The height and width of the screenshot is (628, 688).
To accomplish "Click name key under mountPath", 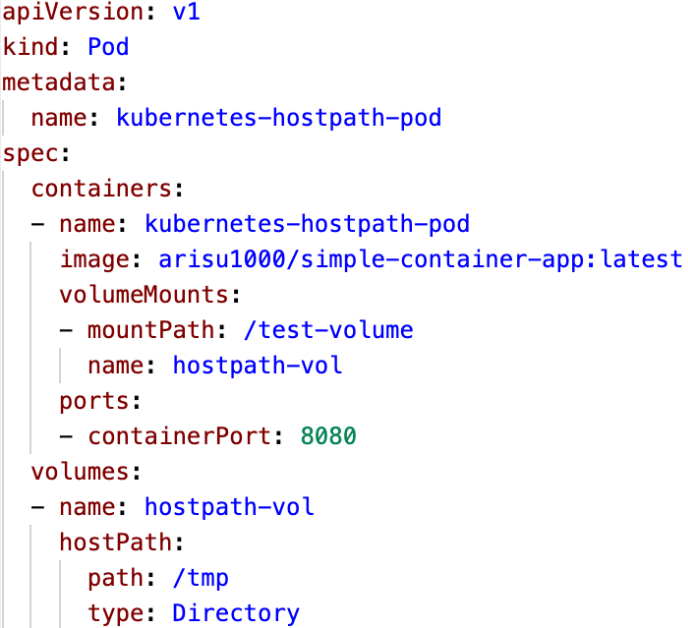I will tap(115, 366).
